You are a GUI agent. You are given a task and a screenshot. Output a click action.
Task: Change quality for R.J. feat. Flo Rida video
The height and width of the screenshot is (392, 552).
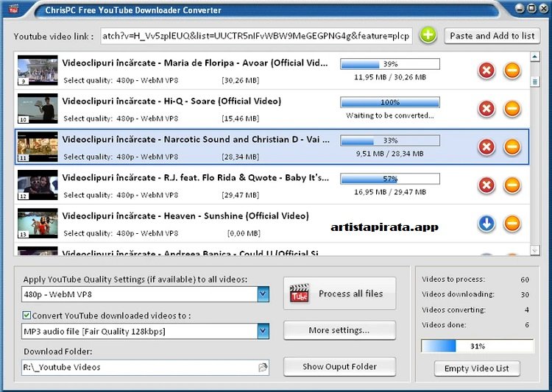[147, 195]
